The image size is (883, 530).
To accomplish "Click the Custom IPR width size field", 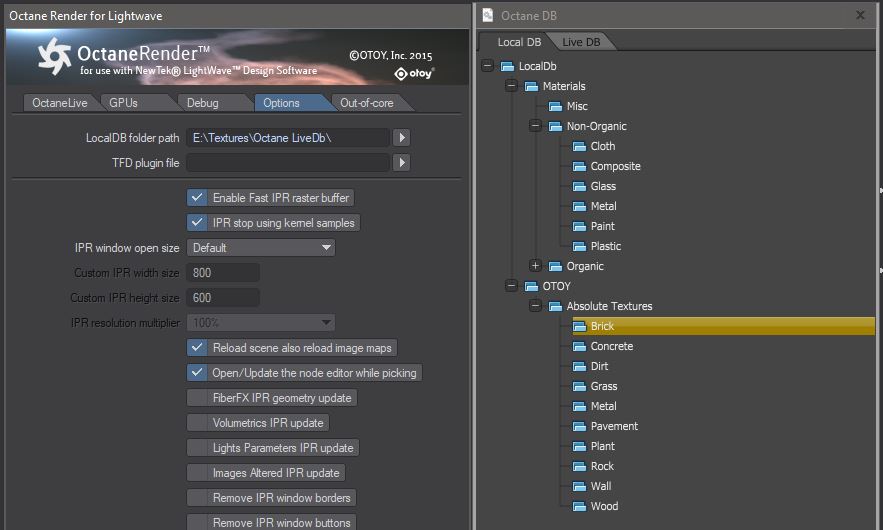I will [x=223, y=273].
